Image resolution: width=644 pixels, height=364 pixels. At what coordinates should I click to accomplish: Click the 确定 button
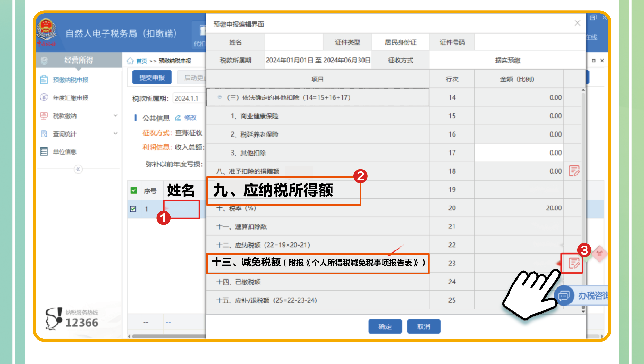tap(385, 327)
